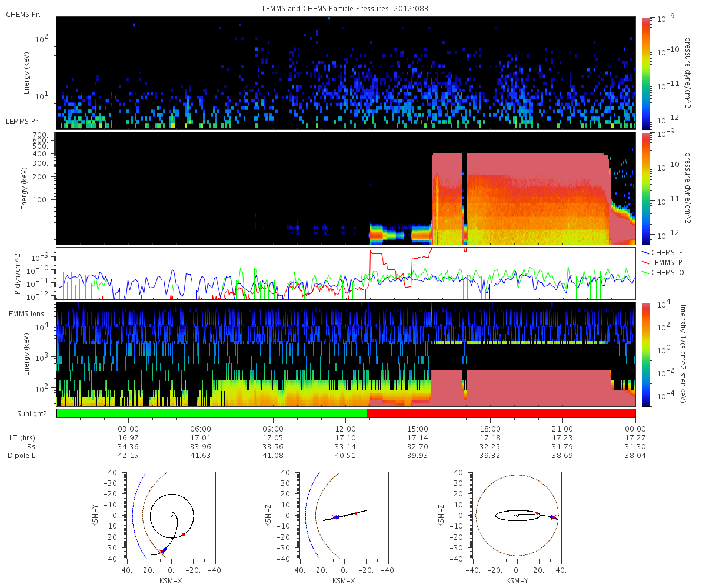Screen dimensions: 706x588
Task: Open the KSM-X versus KSM-Z orbit plot
Action: [344, 515]
